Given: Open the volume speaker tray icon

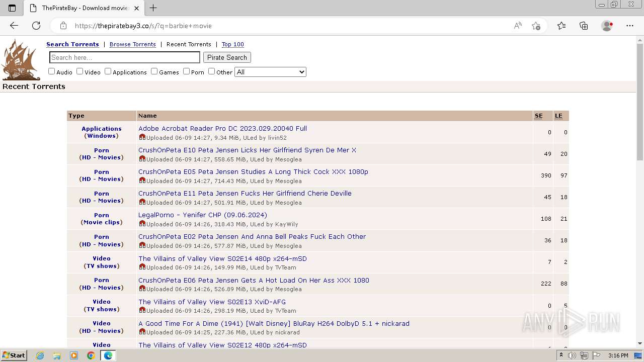Looking at the screenshot, I should (572, 355).
